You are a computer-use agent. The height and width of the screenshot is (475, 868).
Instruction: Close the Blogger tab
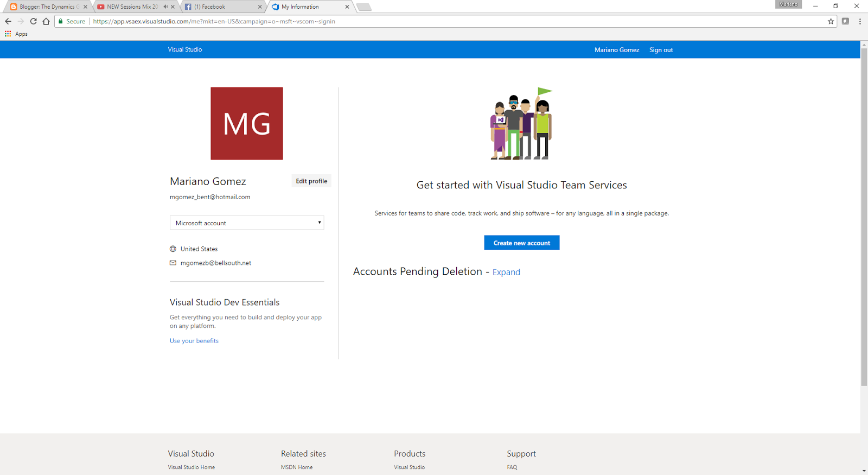tap(85, 7)
